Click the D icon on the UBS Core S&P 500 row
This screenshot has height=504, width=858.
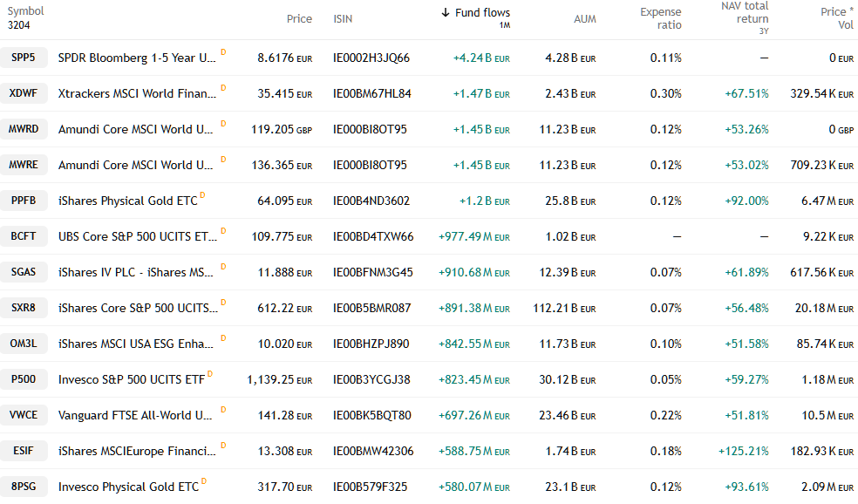coord(223,231)
